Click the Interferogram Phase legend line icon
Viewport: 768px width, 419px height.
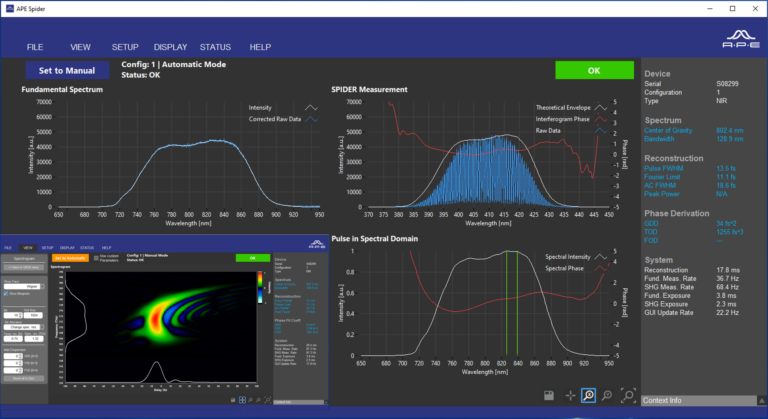click(x=600, y=119)
